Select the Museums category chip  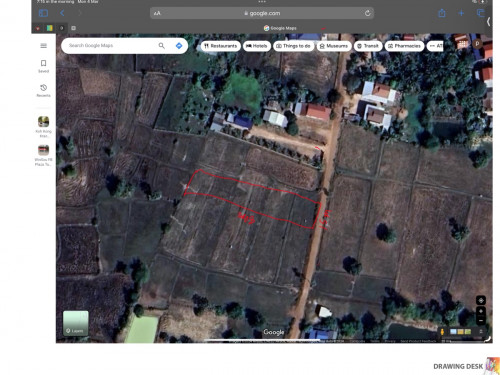pos(334,46)
